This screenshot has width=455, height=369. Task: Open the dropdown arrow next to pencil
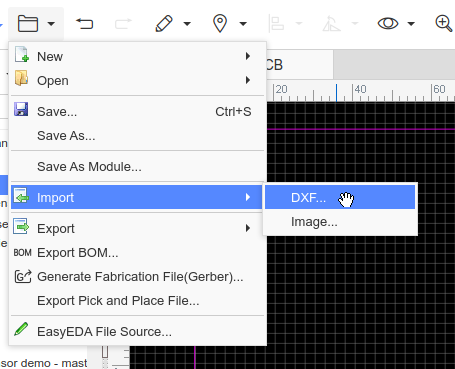tap(187, 24)
